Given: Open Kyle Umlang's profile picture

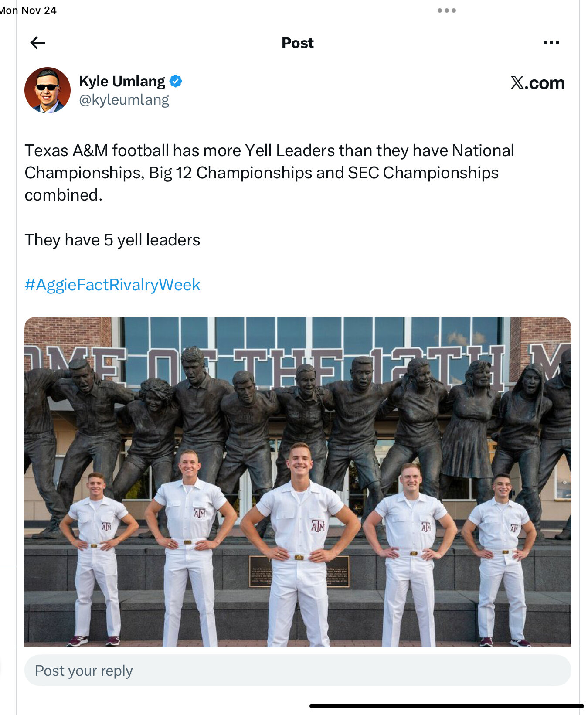Looking at the screenshot, I should pyautogui.click(x=48, y=90).
